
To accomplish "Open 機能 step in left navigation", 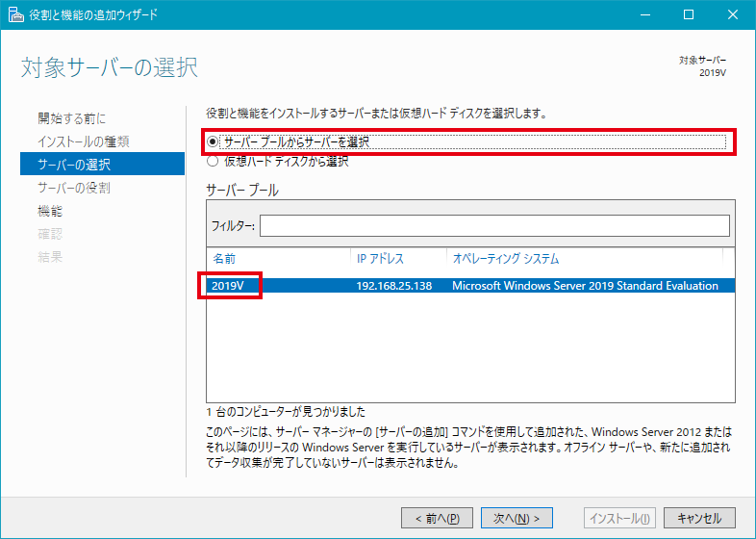I will pyautogui.click(x=50, y=211).
